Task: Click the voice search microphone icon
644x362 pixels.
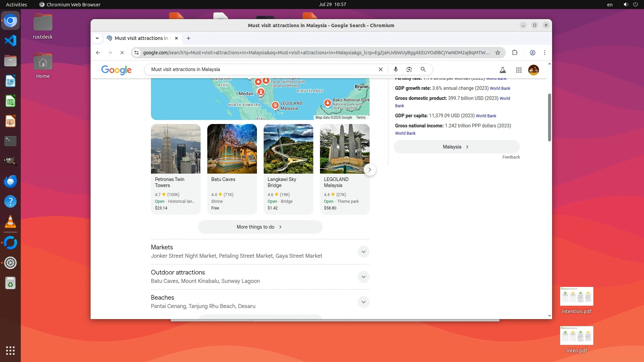Action: [396, 69]
